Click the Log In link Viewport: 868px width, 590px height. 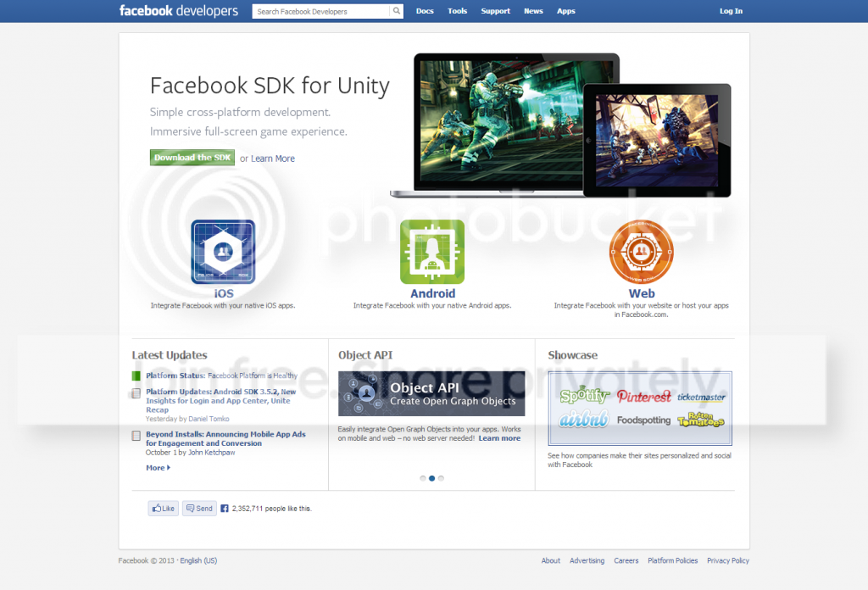point(731,11)
